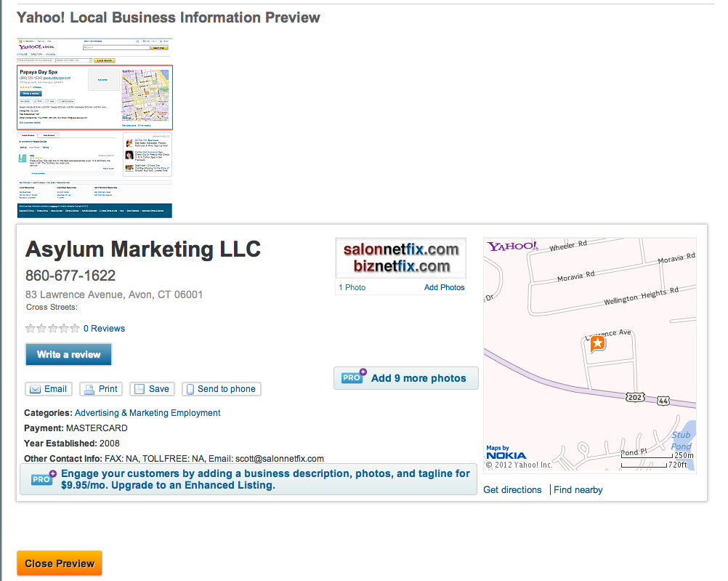Screen dimensions: 728x581
Task: Open the 0 Reviews link
Action: point(104,329)
